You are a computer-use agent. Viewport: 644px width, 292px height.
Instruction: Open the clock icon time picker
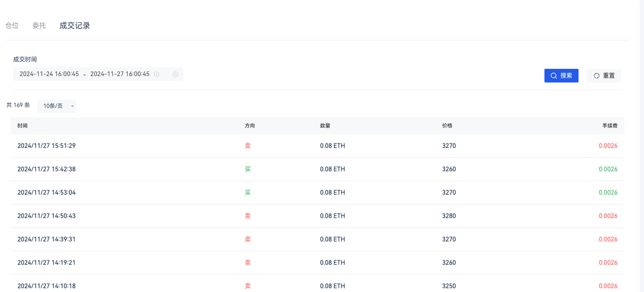pyautogui.click(x=176, y=75)
